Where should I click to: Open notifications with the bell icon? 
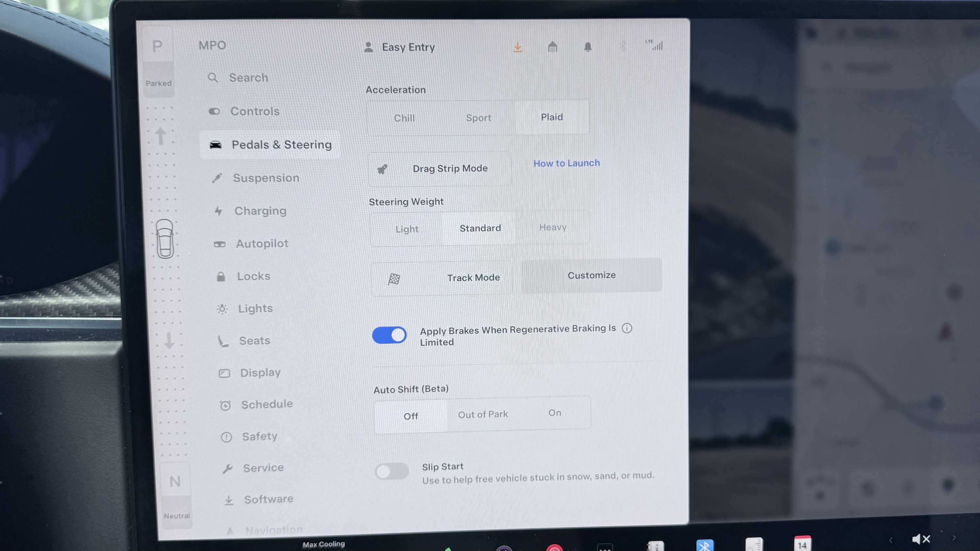pos(588,47)
